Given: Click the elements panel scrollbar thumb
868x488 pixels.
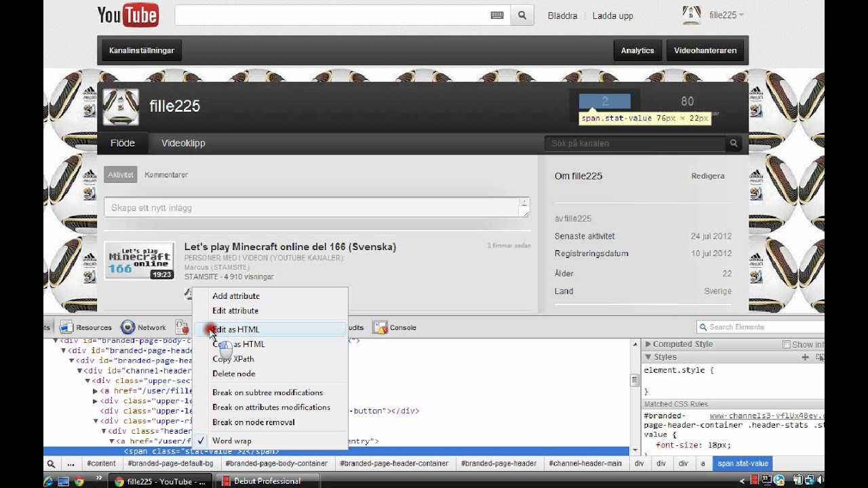Looking at the screenshot, I should [x=635, y=382].
